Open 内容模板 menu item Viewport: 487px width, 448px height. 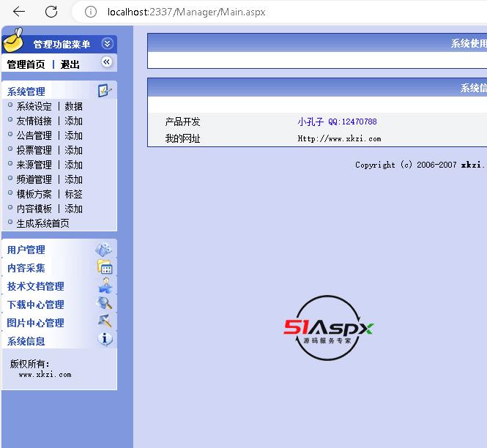point(34,209)
